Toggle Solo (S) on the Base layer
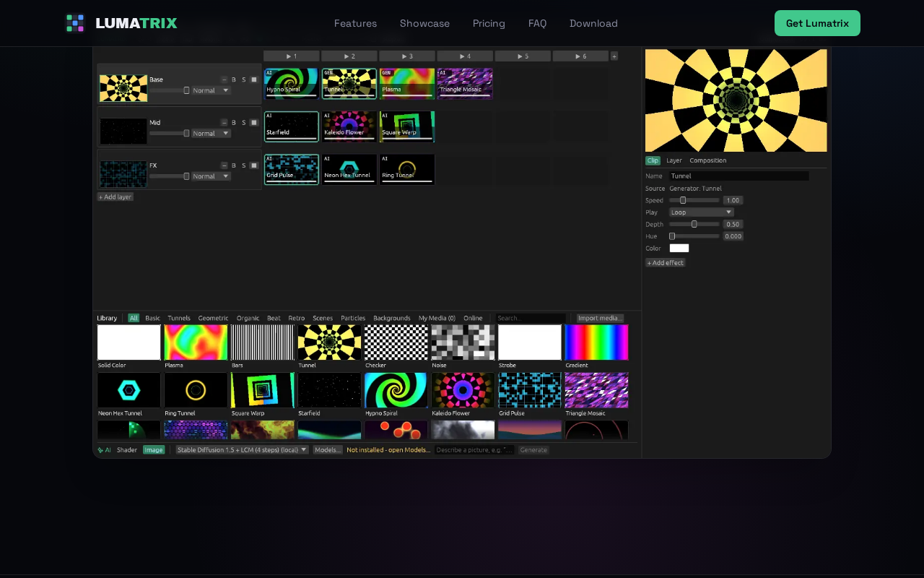 (x=244, y=79)
